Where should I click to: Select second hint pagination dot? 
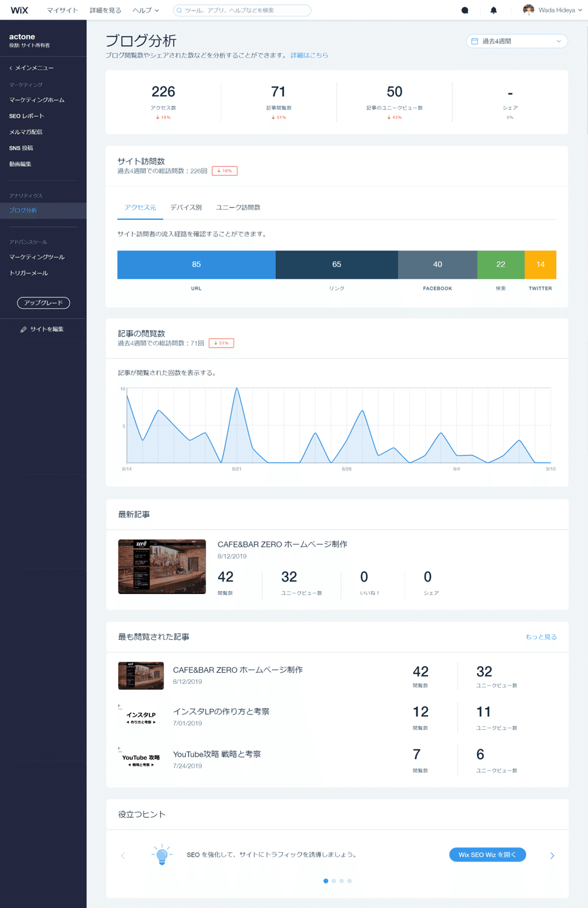[x=334, y=881]
